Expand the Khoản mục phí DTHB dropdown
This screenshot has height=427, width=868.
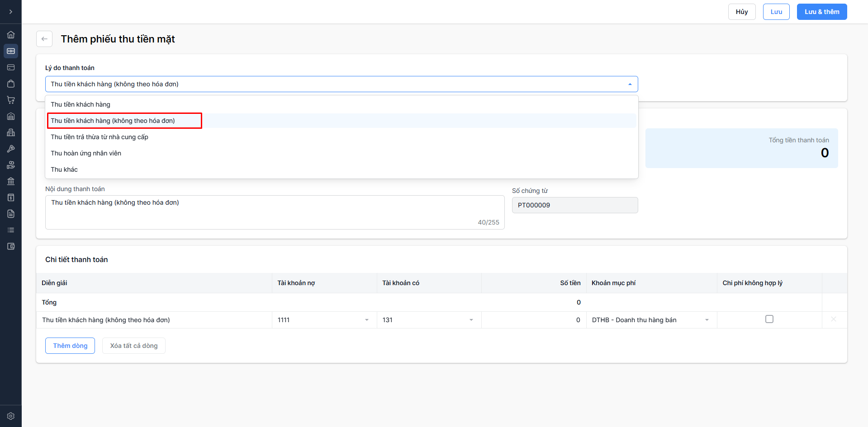click(x=707, y=320)
